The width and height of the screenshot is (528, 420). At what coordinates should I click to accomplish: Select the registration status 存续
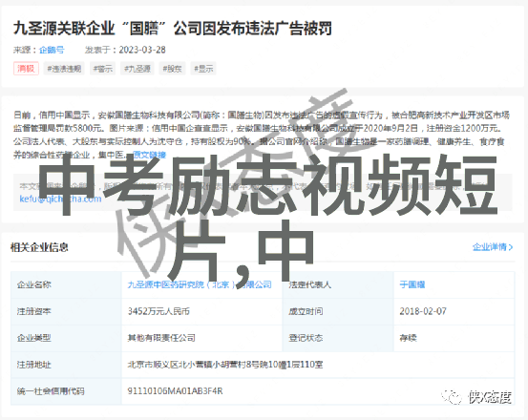(x=408, y=338)
